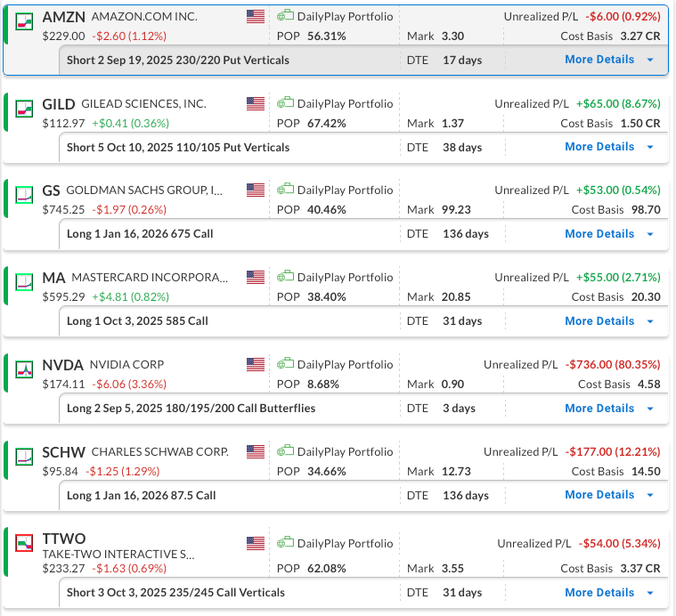Click the US flag in NVDA row
This screenshot has height=616, width=676.
256,364
